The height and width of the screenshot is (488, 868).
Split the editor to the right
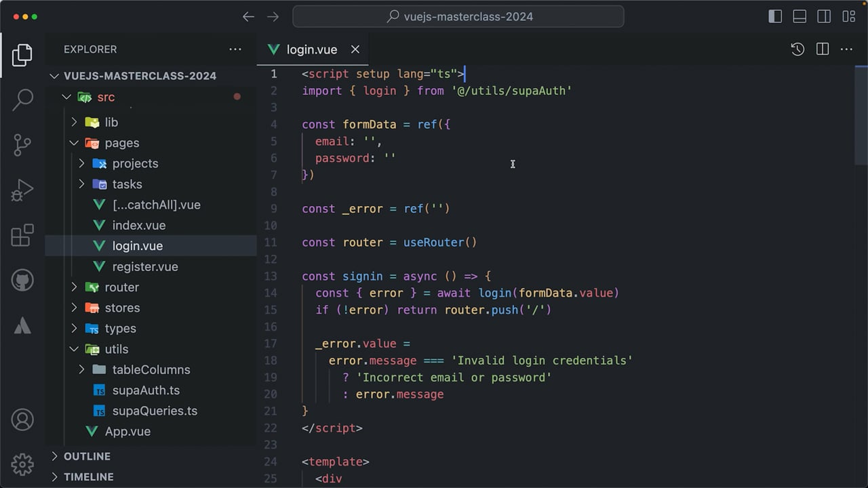click(x=823, y=49)
